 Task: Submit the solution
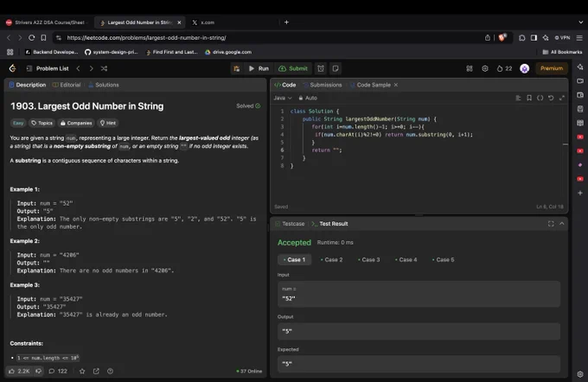(293, 68)
